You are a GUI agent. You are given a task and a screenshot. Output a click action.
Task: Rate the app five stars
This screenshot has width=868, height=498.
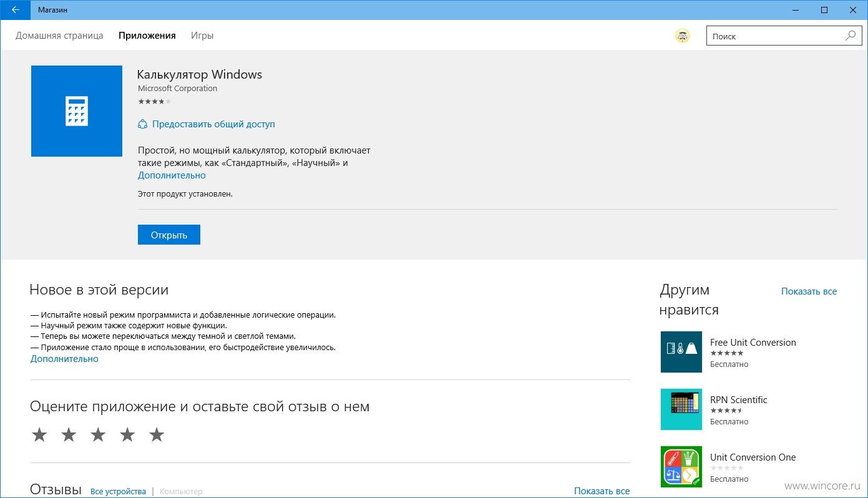point(157,435)
